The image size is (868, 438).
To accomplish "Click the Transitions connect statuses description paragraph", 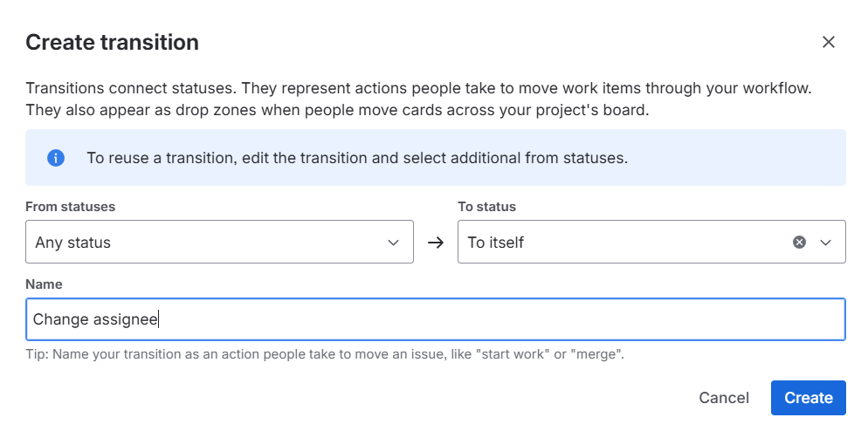I will coord(418,99).
